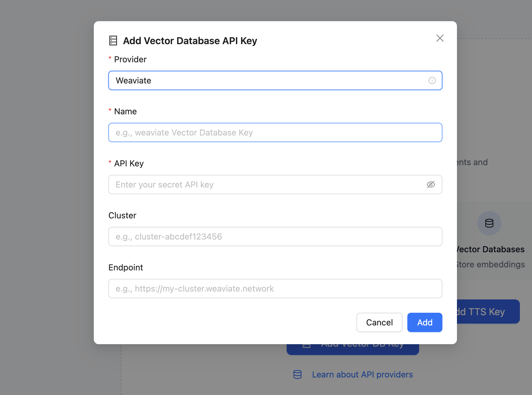Click the Cluster field label
Image resolution: width=532 pixels, height=395 pixels.
122,215
